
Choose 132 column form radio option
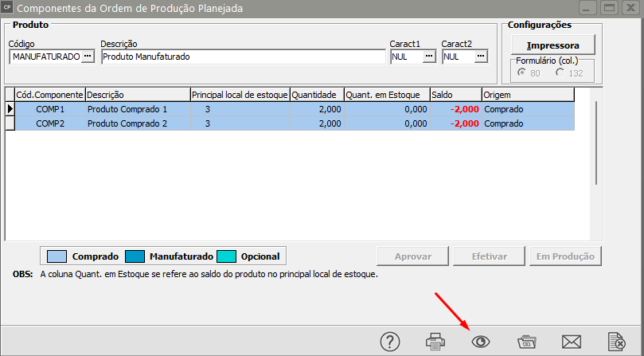560,72
